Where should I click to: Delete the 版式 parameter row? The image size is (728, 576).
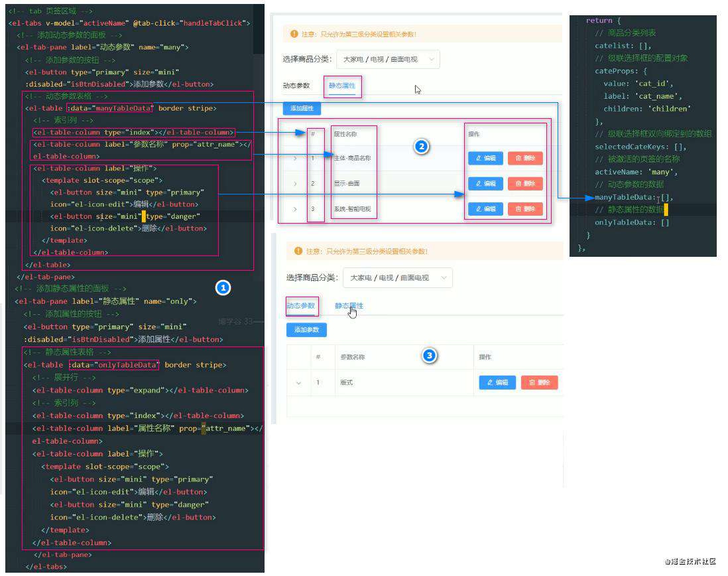540,382
